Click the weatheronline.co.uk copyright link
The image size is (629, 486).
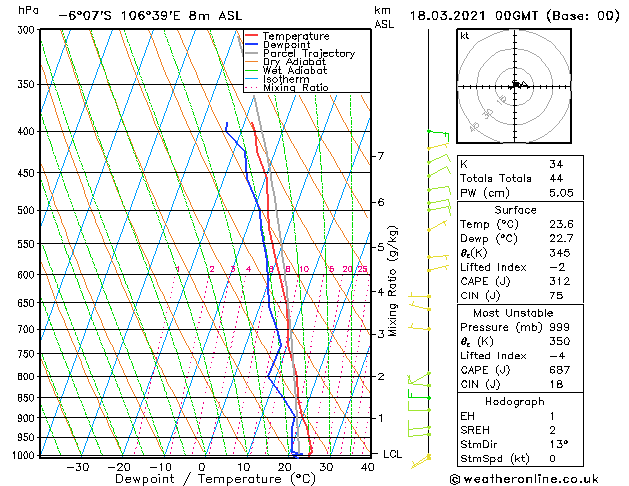[x=524, y=479]
